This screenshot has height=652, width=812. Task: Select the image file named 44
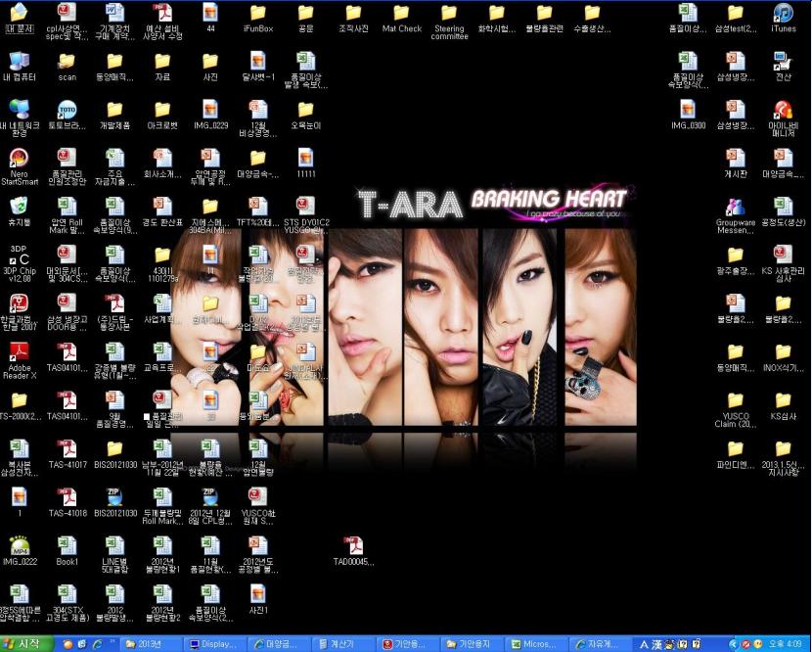click(210, 18)
